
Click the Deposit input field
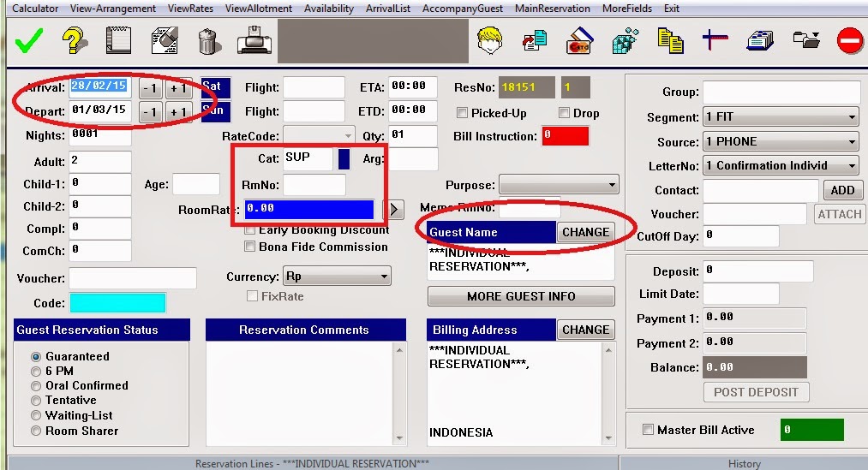pyautogui.click(x=757, y=271)
